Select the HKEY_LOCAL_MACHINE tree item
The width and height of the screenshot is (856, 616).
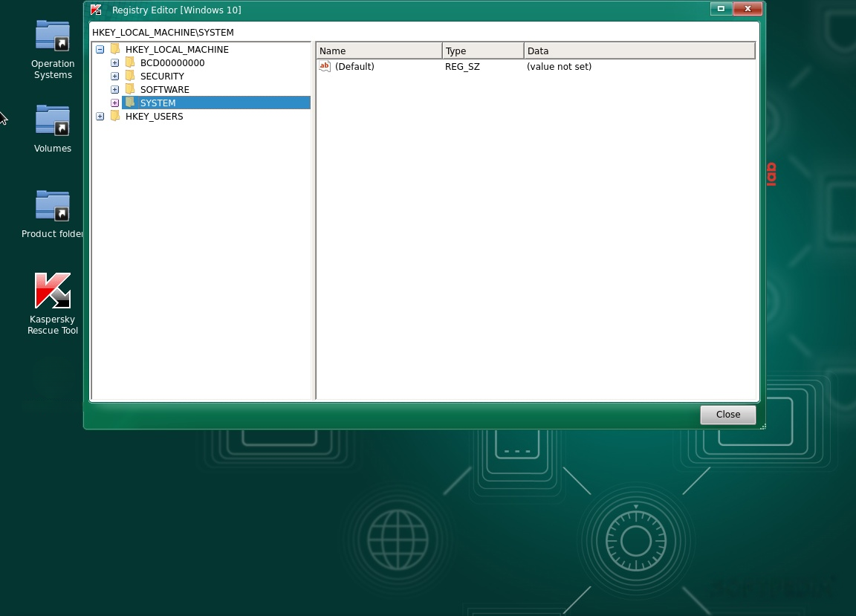coord(177,49)
